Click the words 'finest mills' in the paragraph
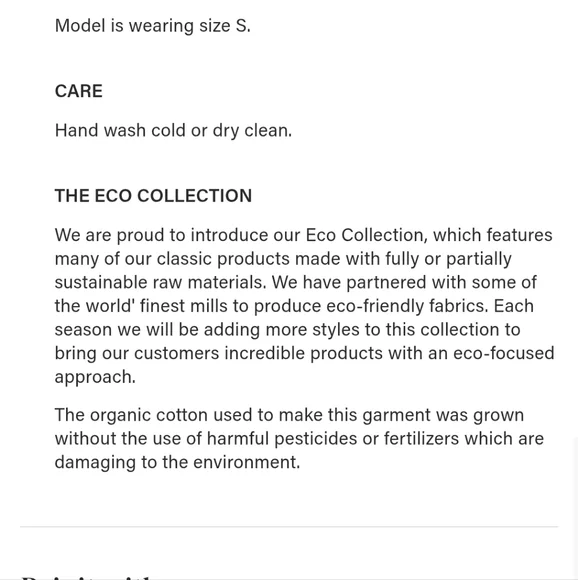578x580 pixels. (183, 306)
